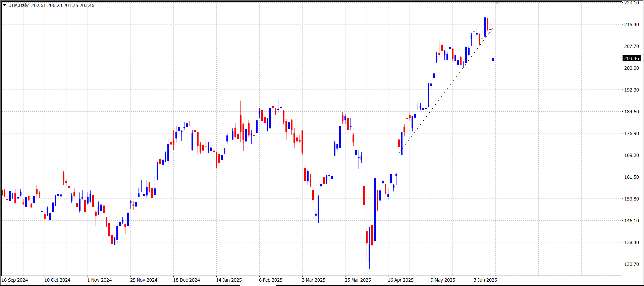The width and height of the screenshot is (644, 286).
Task: Click the high value 206.23 in the header
Action: [54, 5]
